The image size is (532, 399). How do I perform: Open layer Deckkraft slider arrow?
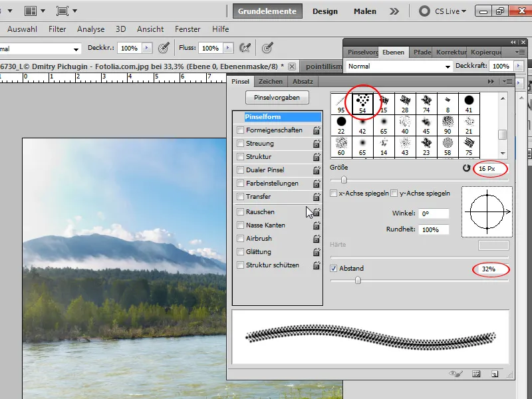tap(518, 66)
